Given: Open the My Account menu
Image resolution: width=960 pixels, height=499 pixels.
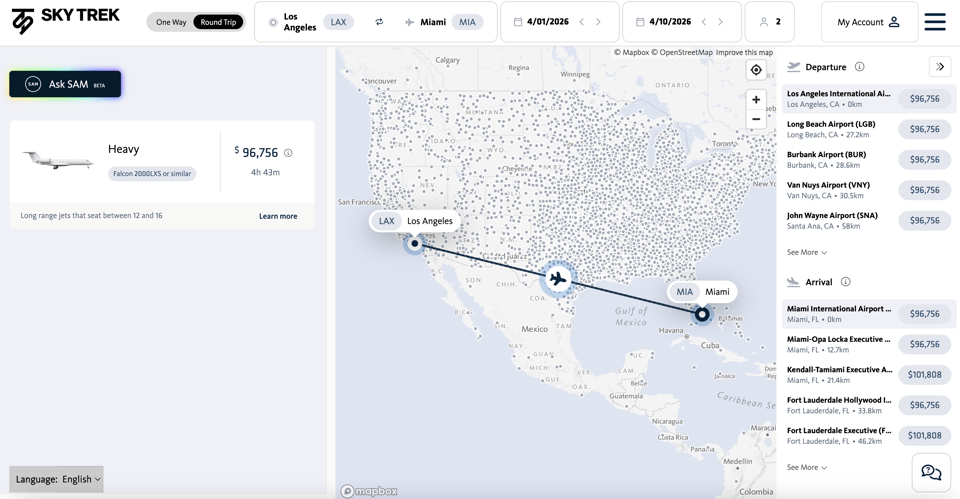Looking at the screenshot, I should 868,22.
